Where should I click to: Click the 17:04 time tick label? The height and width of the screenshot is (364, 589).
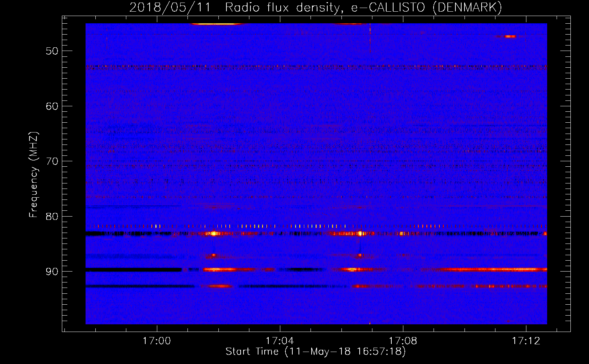click(x=280, y=341)
